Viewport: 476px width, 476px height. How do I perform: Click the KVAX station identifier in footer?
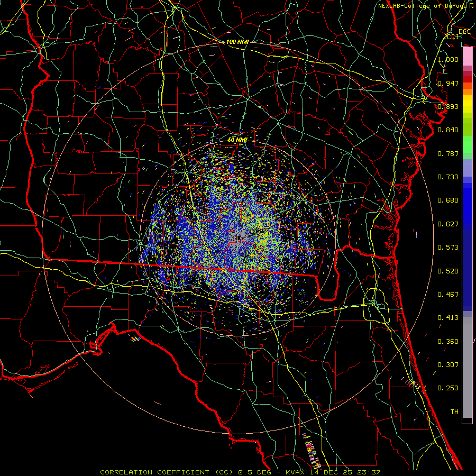(295, 472)
